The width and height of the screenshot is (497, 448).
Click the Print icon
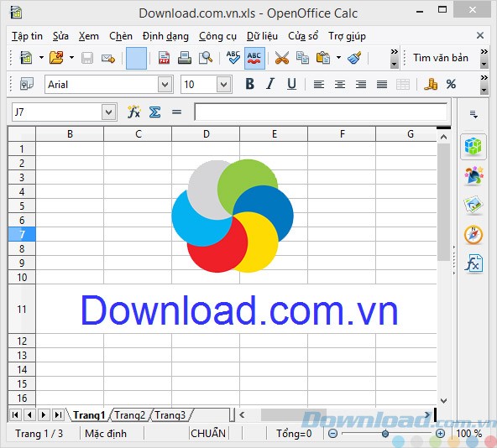(x=185, y=58)
